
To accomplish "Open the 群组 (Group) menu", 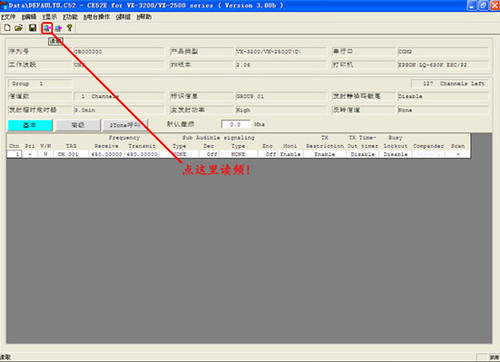I will (123, 17).
